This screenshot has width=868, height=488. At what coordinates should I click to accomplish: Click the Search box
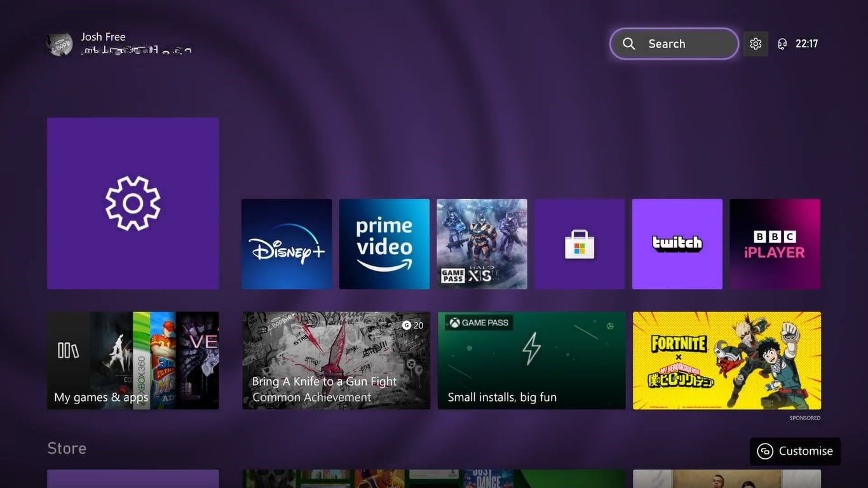point(674,44)
